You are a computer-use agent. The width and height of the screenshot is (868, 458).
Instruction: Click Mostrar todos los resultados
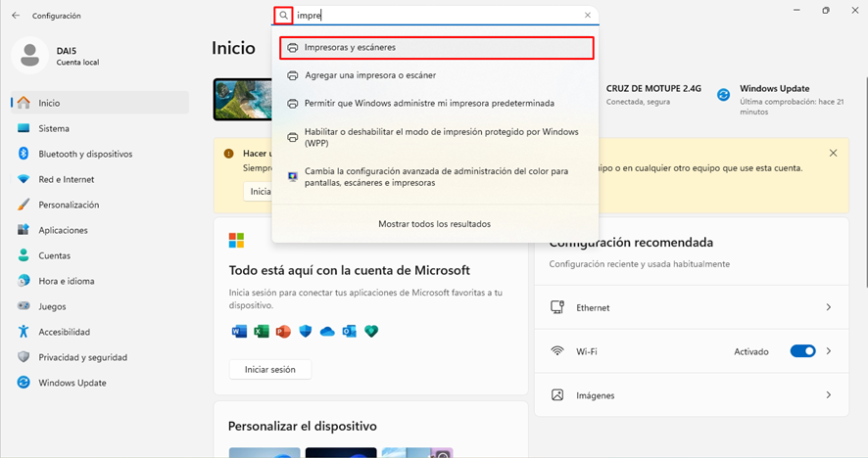coord(434,224)
